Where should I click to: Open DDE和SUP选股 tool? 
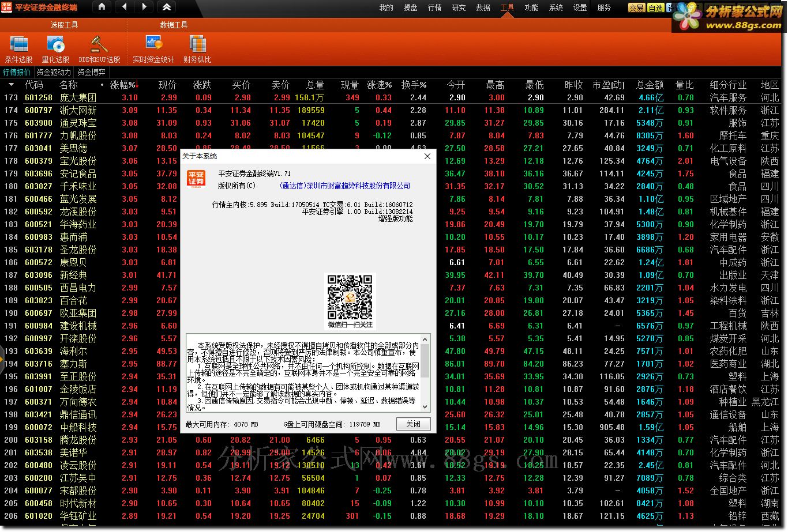pos(99,49)
